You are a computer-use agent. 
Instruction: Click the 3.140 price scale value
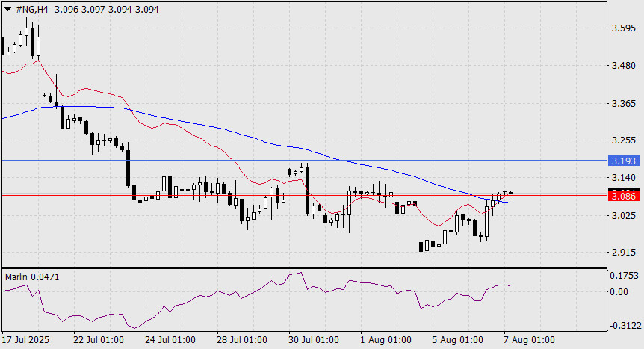coord(624,178)
